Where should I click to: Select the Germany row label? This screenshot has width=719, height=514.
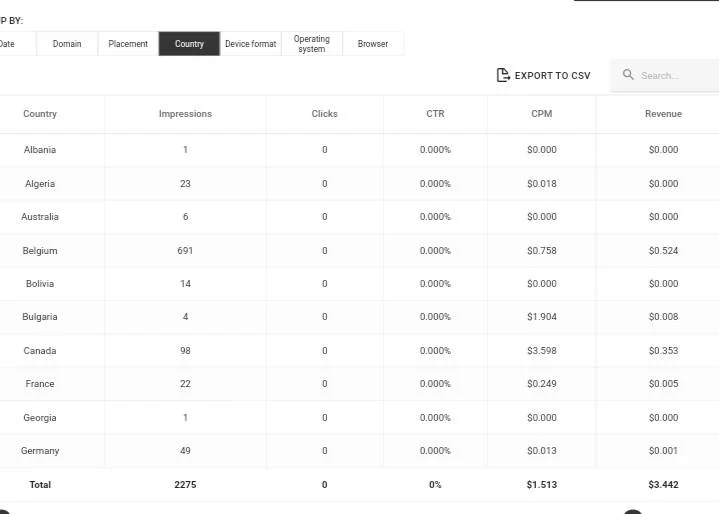pos(40,450)
